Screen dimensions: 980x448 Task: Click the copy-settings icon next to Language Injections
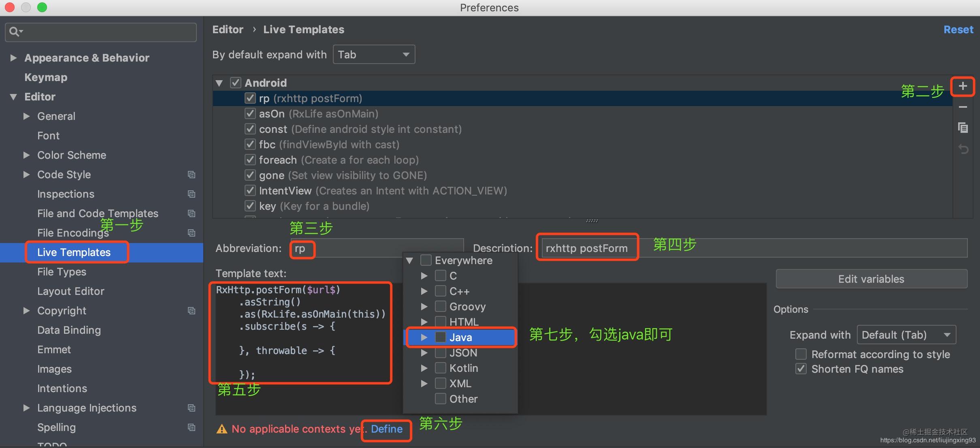[191, 408]
